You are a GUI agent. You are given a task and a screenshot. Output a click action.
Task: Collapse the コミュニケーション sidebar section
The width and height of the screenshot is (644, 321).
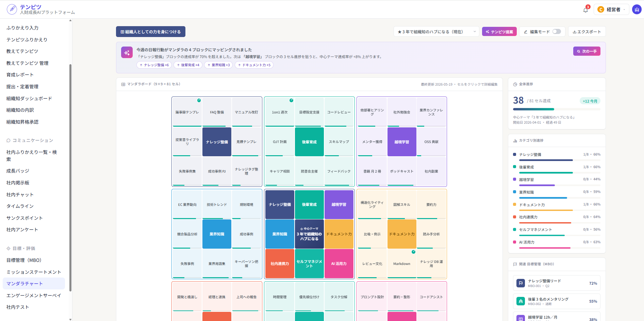[30, 140]
